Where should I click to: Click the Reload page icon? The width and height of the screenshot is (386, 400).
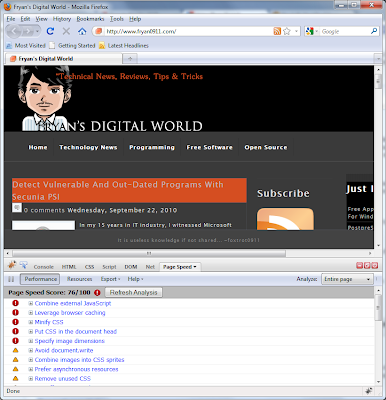(x=50, y=31)
